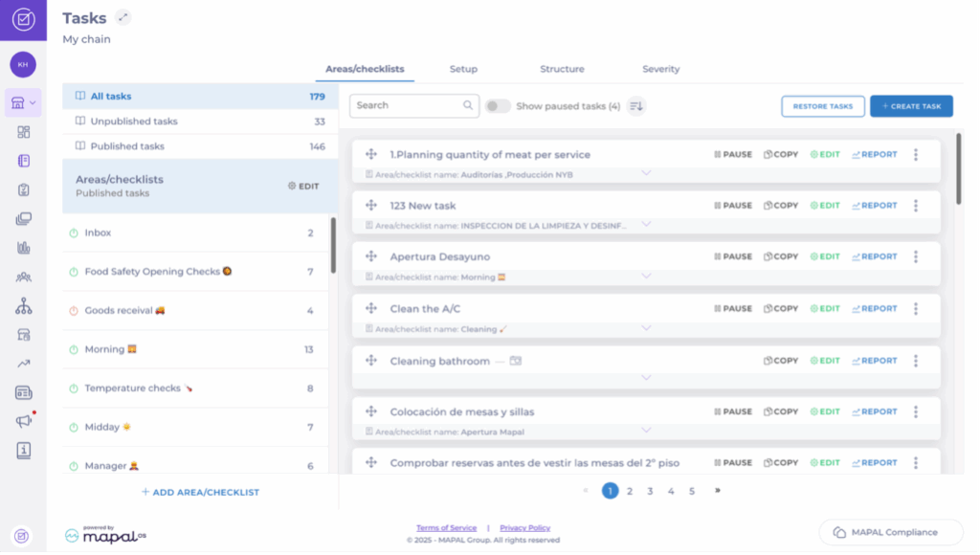Click the drag handle icon of Apertura Desayuno
Image resolution: width=980 pixels, height=555 pixels.
coord(371,257)
